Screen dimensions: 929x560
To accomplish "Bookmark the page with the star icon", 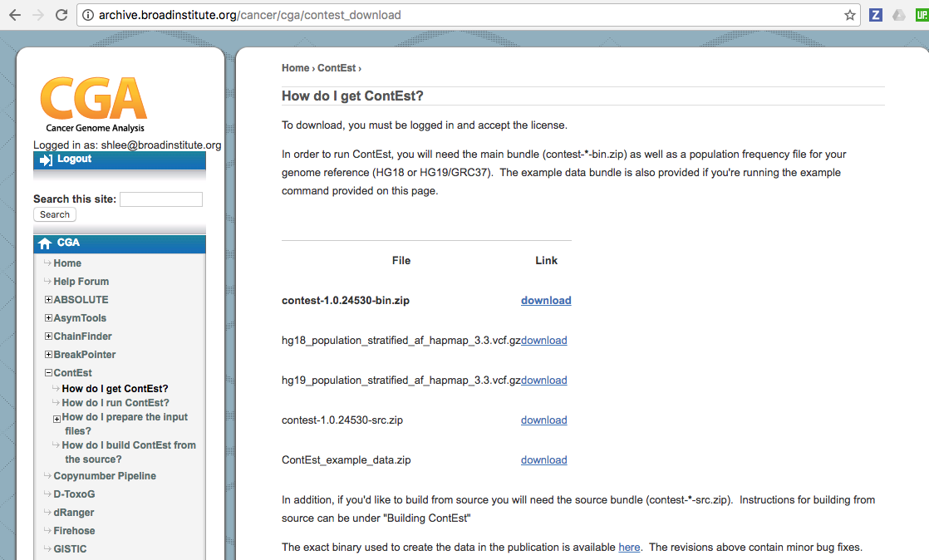I will pyautogui.click(x=849, y=15).
